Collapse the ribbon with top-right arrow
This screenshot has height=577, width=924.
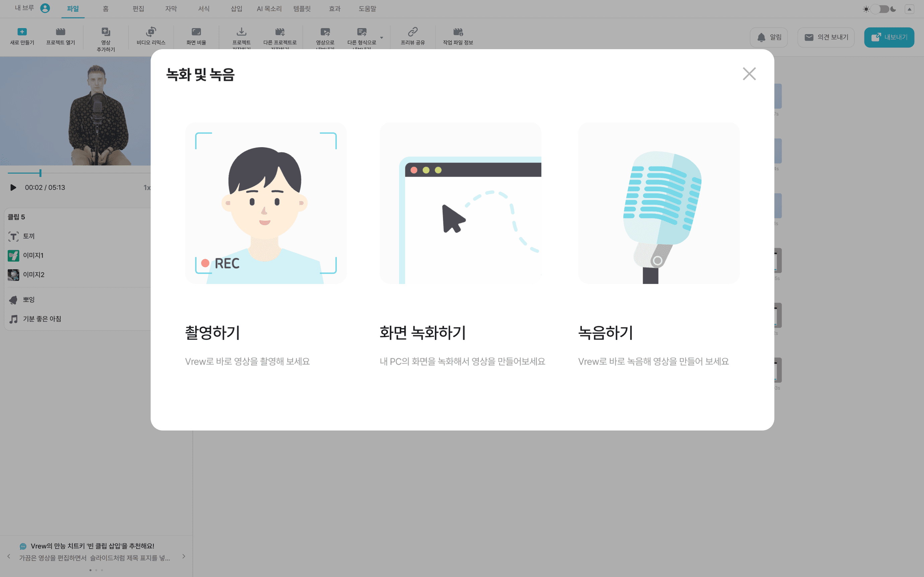[x=909, y=9]
